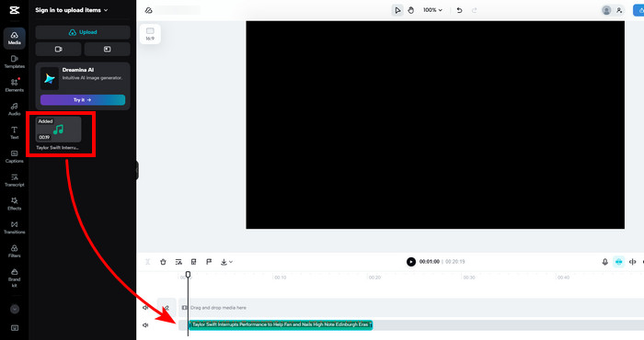Screen dimensions: 644x340
Task: Select the pointer select tool
Action: pyautogui.click(x=397, y=10)
